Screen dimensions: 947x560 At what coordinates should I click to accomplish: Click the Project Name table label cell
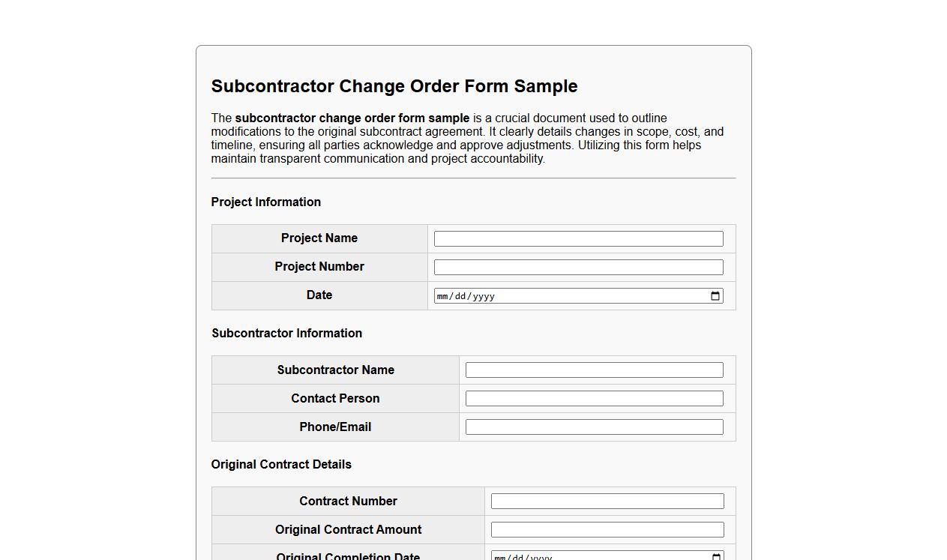click(x=319, y=238)
